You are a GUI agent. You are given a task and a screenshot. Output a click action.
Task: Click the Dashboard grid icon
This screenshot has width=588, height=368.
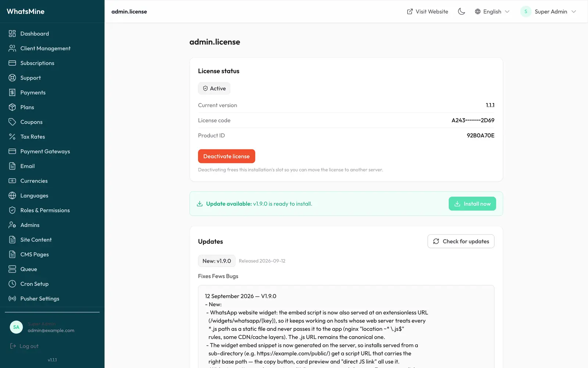12,33
